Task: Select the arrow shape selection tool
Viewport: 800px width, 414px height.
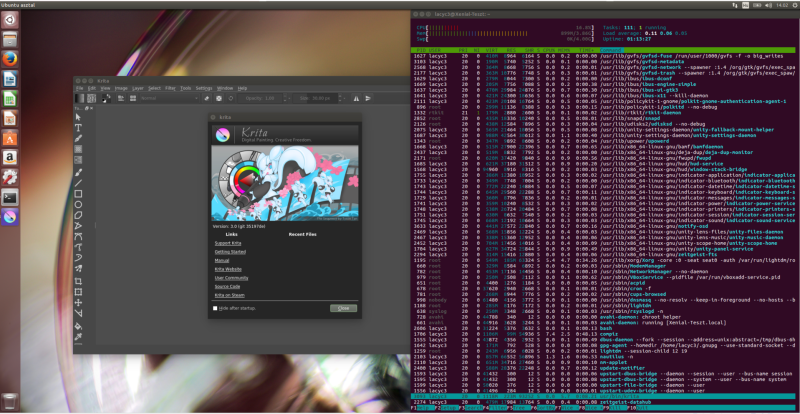Action: [79, 117]
